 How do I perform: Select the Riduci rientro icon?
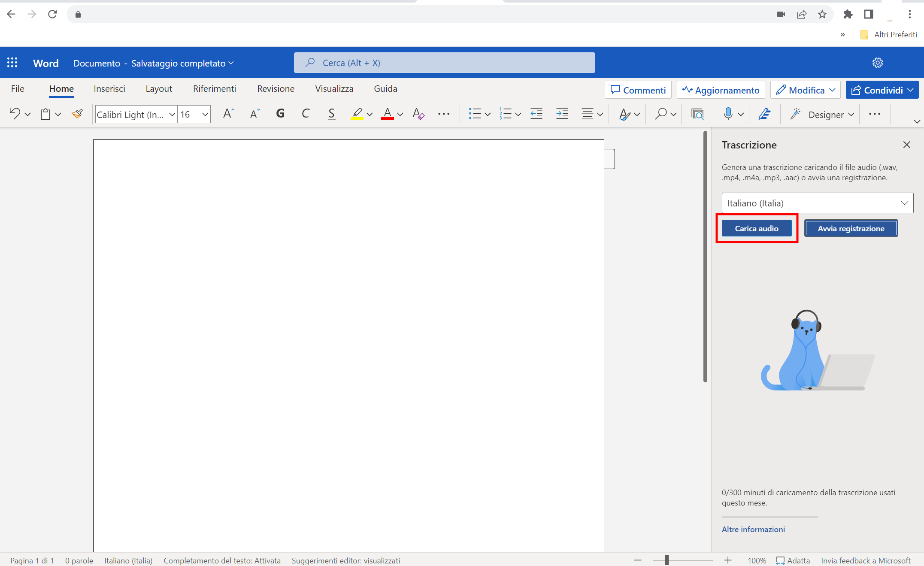[x=536, y=114]
